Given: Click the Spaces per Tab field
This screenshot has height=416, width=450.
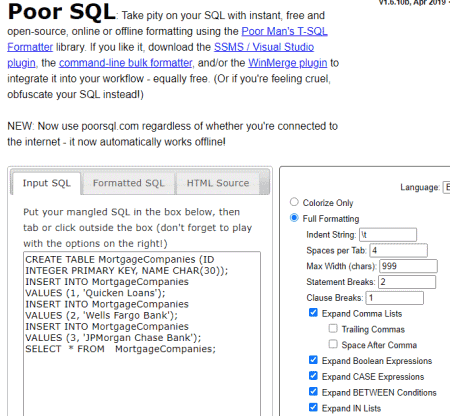Looking at the screenshot, I should tap(398, 250).
